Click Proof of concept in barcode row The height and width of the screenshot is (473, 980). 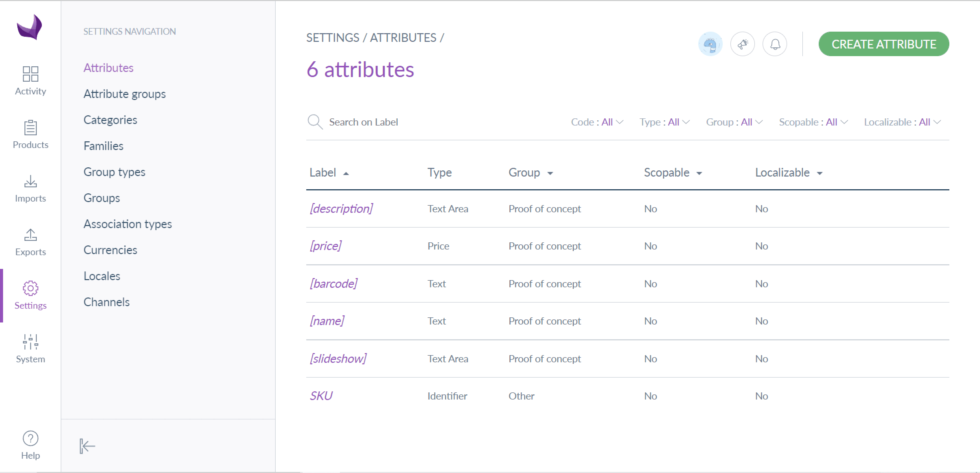[x=544, y=284]
